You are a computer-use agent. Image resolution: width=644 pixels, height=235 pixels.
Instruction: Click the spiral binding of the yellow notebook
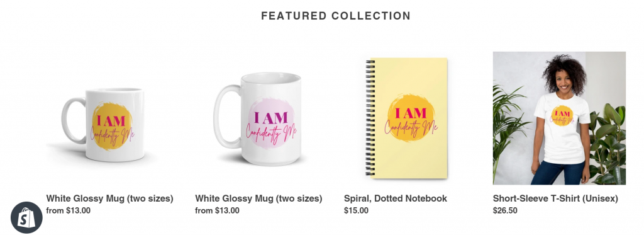370,117
